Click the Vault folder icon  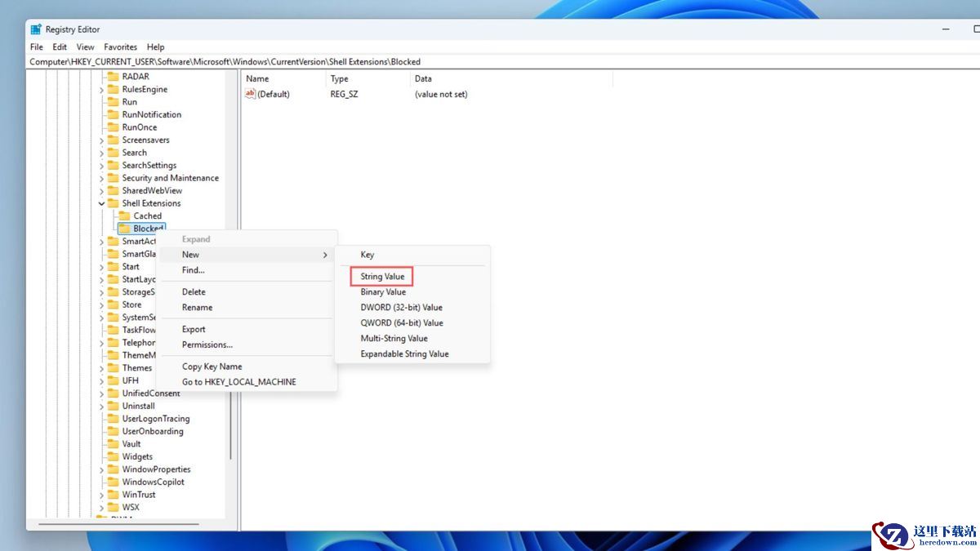[x=114, y=444]
